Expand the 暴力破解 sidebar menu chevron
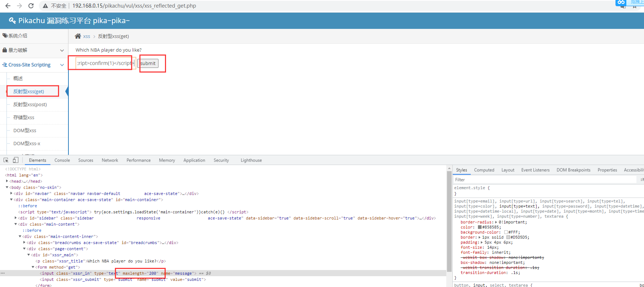 point(62,50)
